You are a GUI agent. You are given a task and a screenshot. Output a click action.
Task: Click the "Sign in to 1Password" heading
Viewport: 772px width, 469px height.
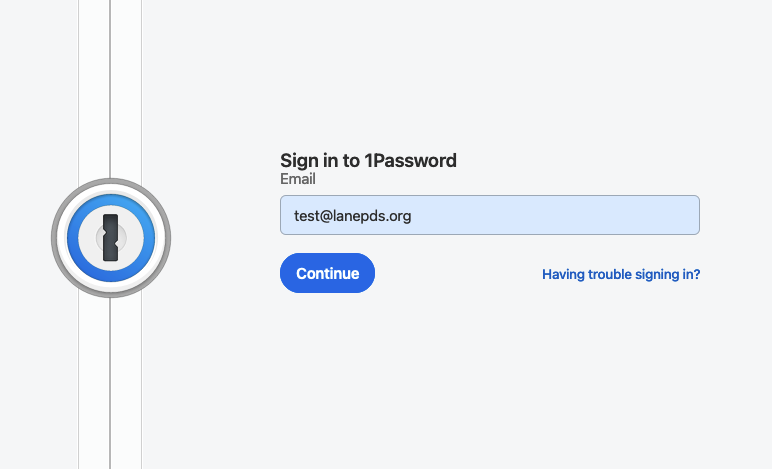pos(368,160)
